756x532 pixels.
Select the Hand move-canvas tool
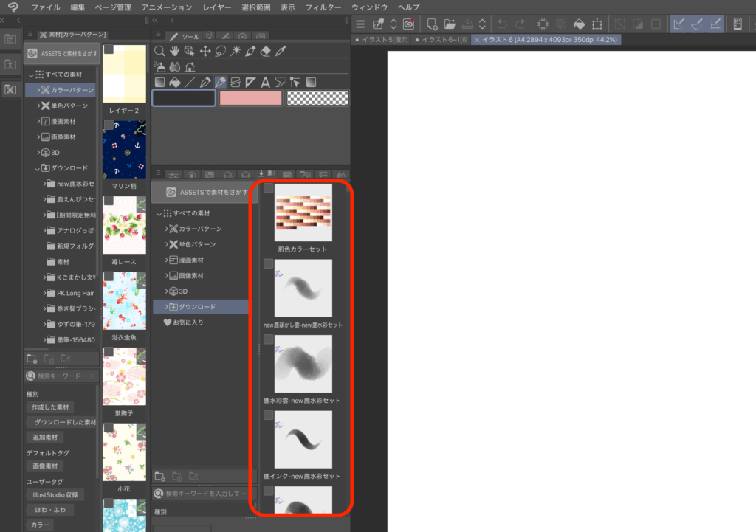174,51
